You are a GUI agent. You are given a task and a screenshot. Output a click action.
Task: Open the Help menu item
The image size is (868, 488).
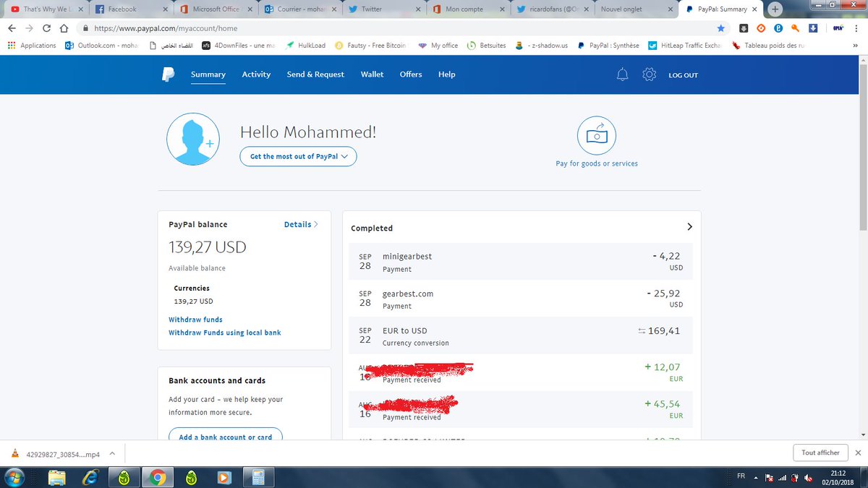447,74
